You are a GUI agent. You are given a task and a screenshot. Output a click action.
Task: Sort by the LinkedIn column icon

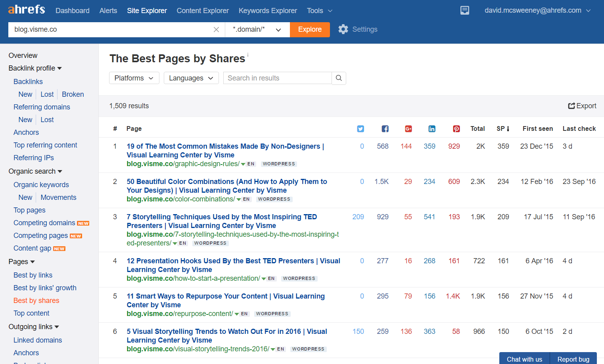point(432,129)
